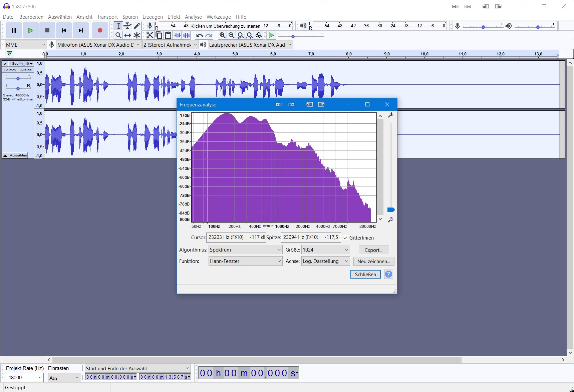The width and height of the screenshot is (574, 392).
Task: Open the Werkzeuge menu
Action: (219, 17)
